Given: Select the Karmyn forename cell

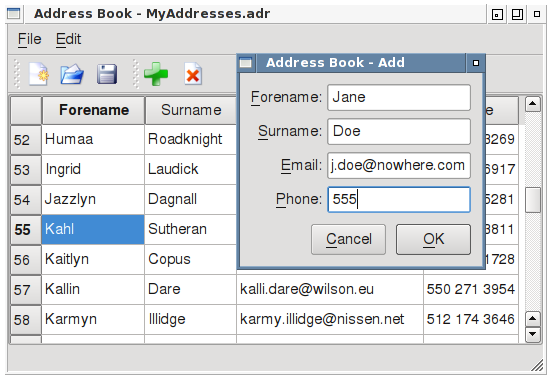Looking at the screenshot, I should click(93, 319).
